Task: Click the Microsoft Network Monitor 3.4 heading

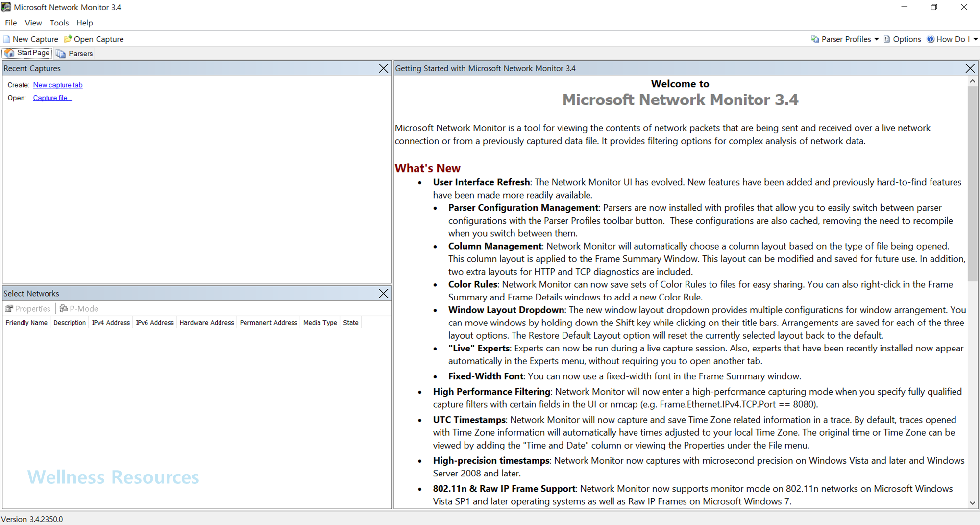Action: click(x=680, y=100)
